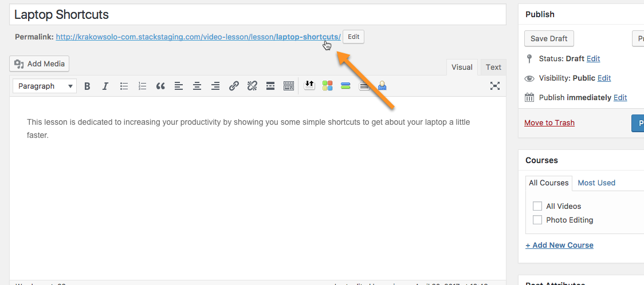Switch to the Text editor tab

[493, 68]
